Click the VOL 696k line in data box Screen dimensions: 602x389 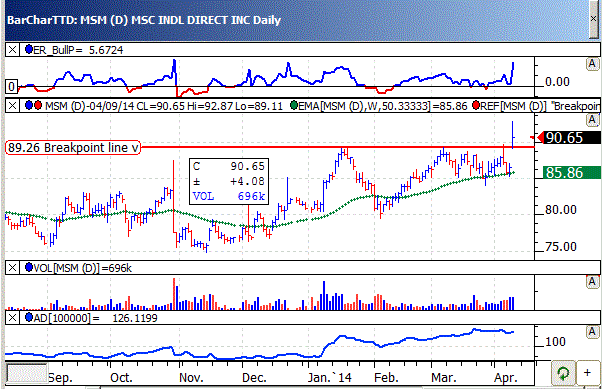(229, 196)
